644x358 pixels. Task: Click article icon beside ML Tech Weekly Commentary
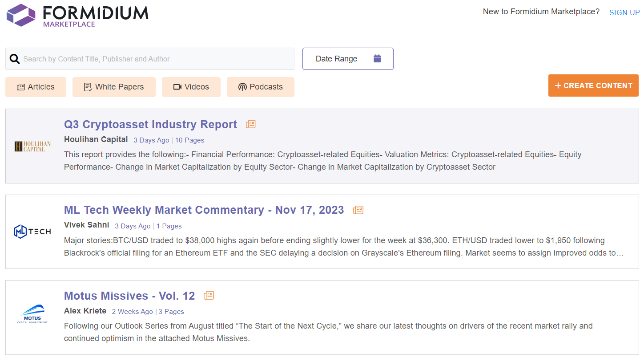coord(358,210)
